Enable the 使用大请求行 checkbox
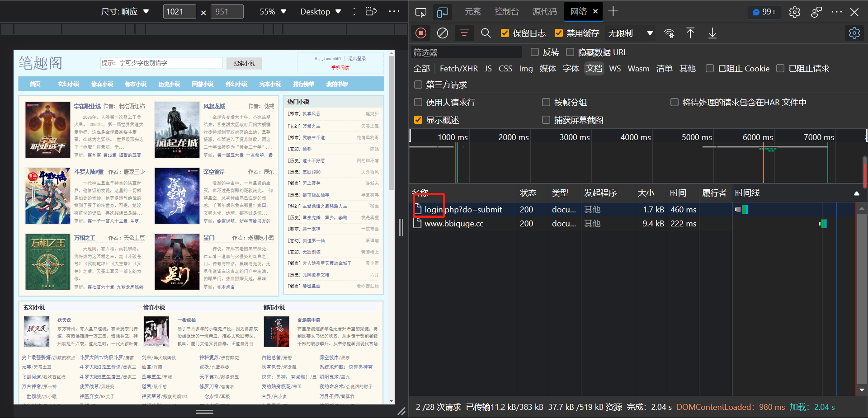 (418, 102)
